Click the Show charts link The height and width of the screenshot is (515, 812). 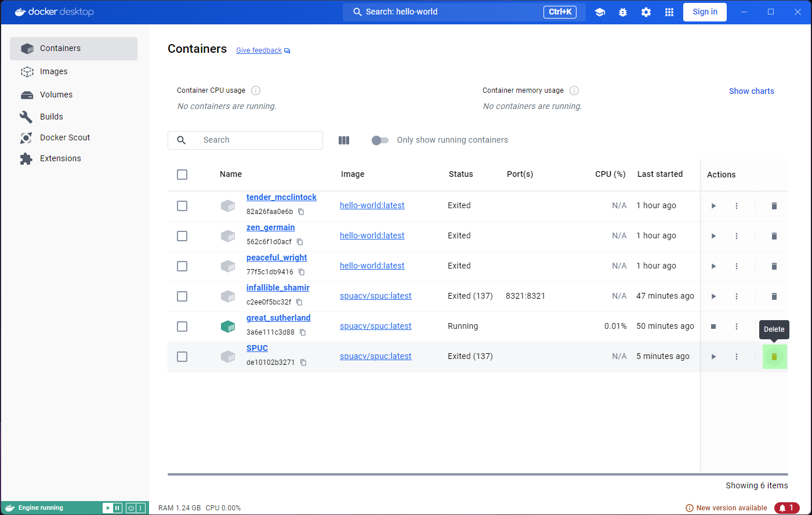[x=752, y=91]
